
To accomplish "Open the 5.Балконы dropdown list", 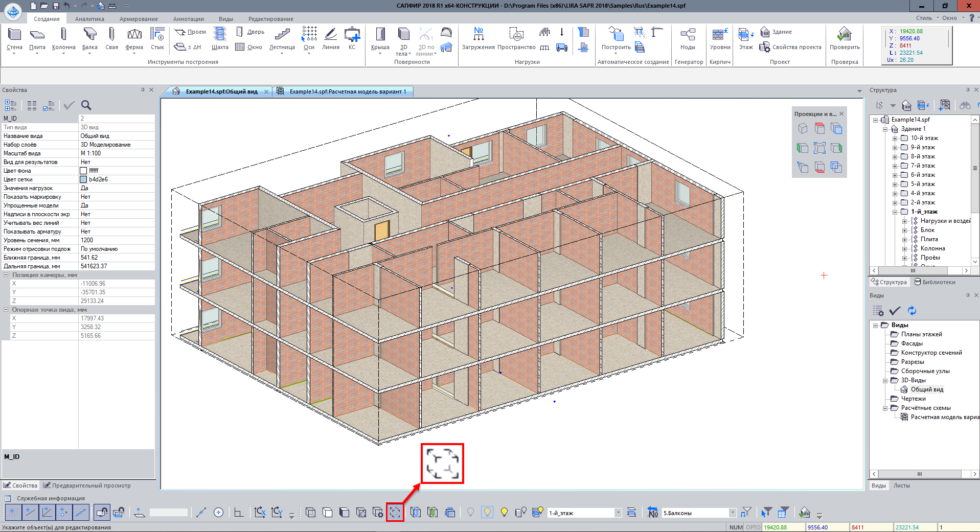I will (x=732, y=513).
